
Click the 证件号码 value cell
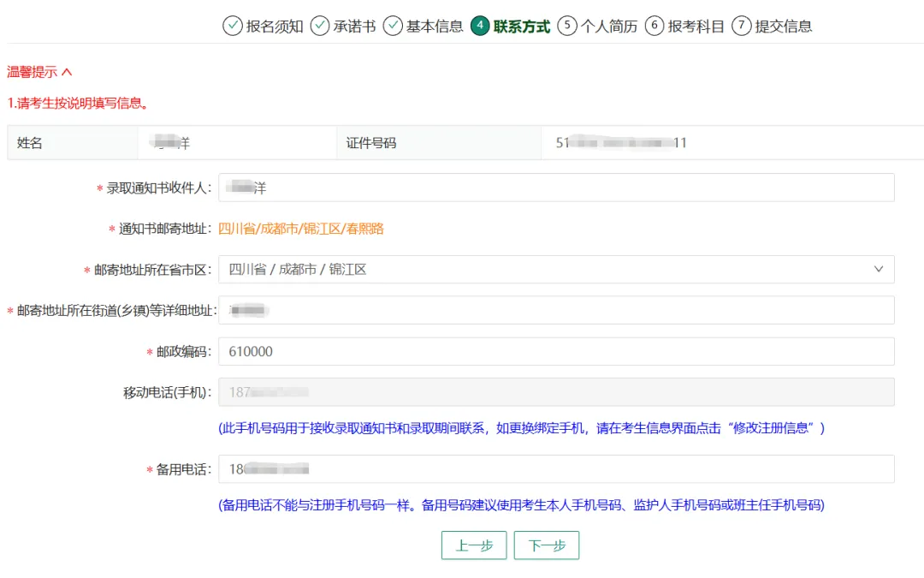(x=732, y=143)
